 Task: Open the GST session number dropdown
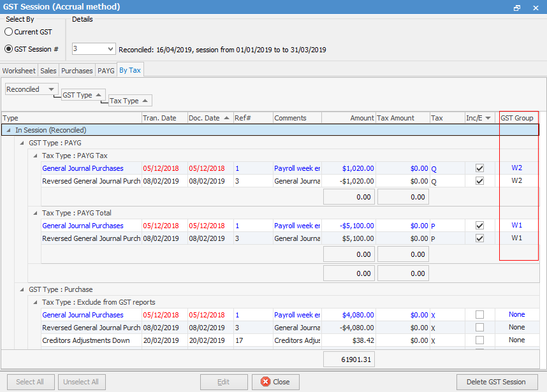[110, 49]
